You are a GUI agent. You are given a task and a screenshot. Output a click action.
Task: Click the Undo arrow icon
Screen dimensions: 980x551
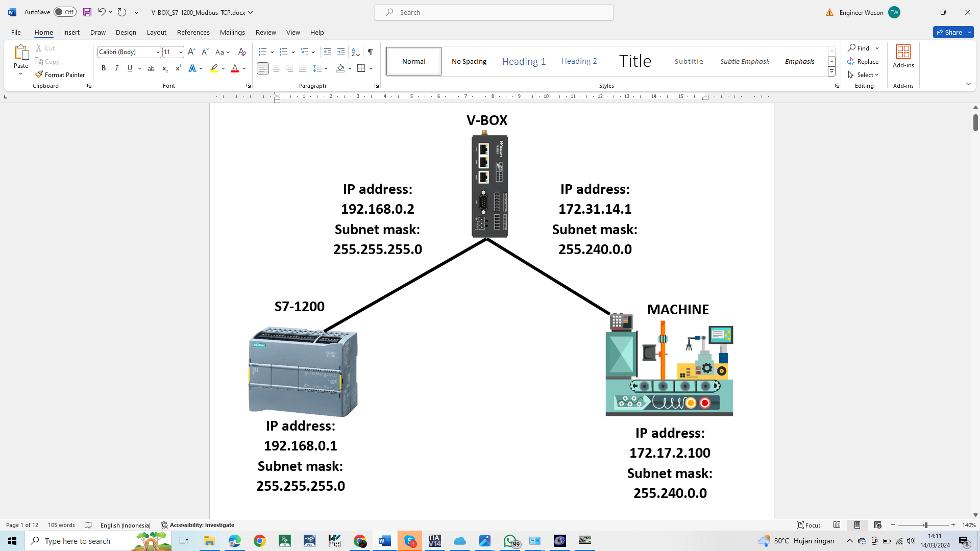(102, 12)
